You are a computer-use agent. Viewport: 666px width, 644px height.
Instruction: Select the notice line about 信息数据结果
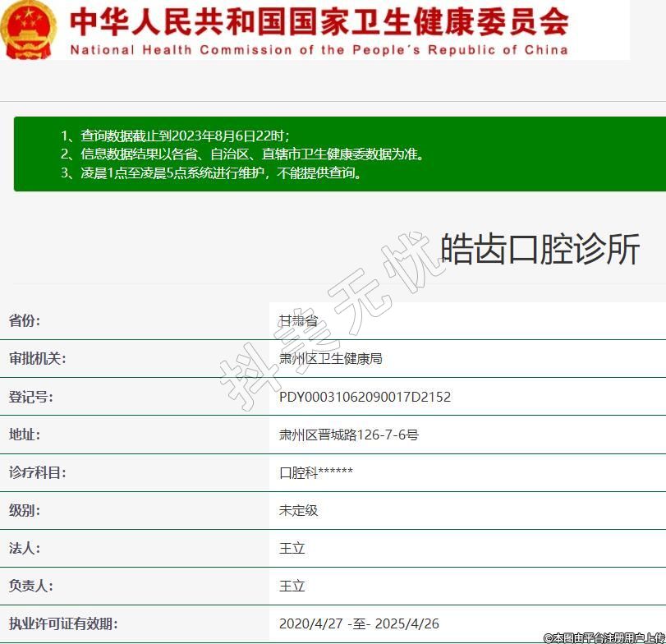point(242,154)
